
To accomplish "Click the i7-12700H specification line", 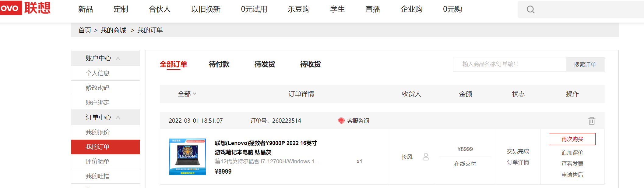I will tap(267, 161).
